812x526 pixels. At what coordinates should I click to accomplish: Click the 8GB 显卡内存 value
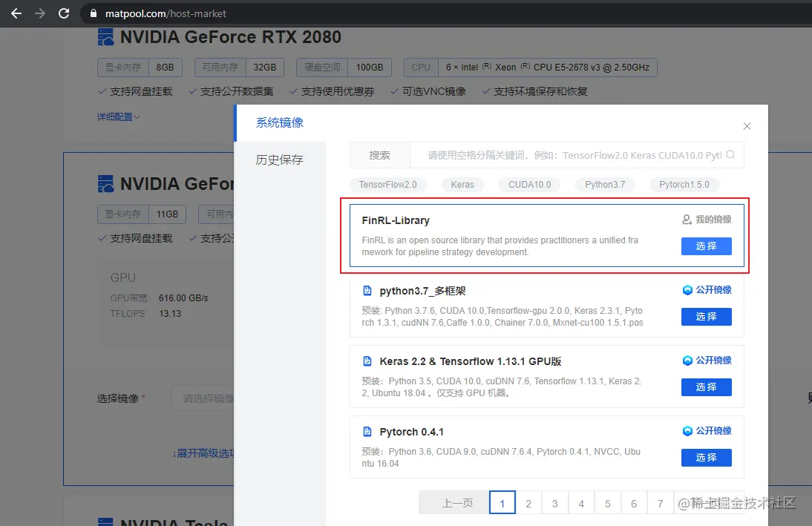click(x=165, y=68)
